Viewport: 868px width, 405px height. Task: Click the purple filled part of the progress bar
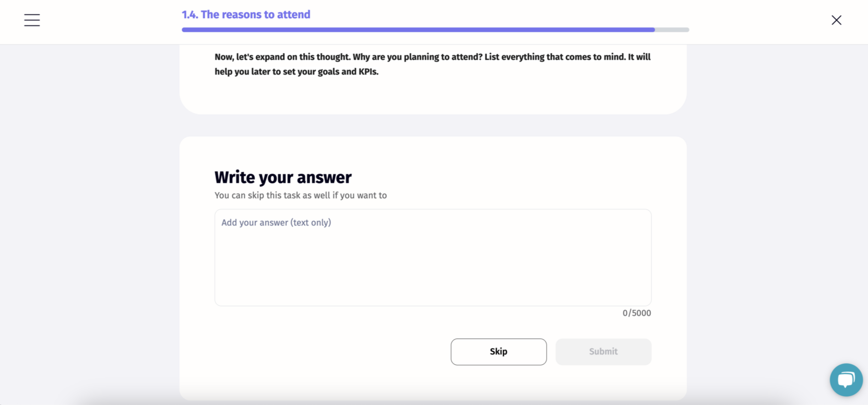(418, 30)
